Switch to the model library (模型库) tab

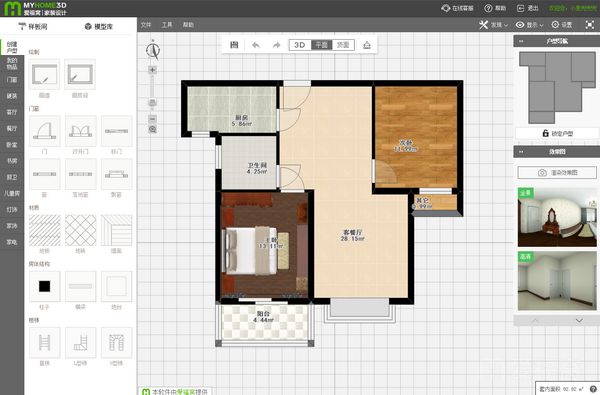[99, 26]
